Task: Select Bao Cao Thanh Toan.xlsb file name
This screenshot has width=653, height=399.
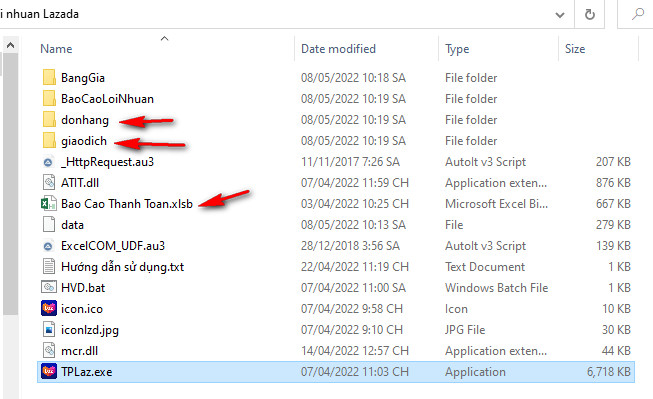Action: 127,204
